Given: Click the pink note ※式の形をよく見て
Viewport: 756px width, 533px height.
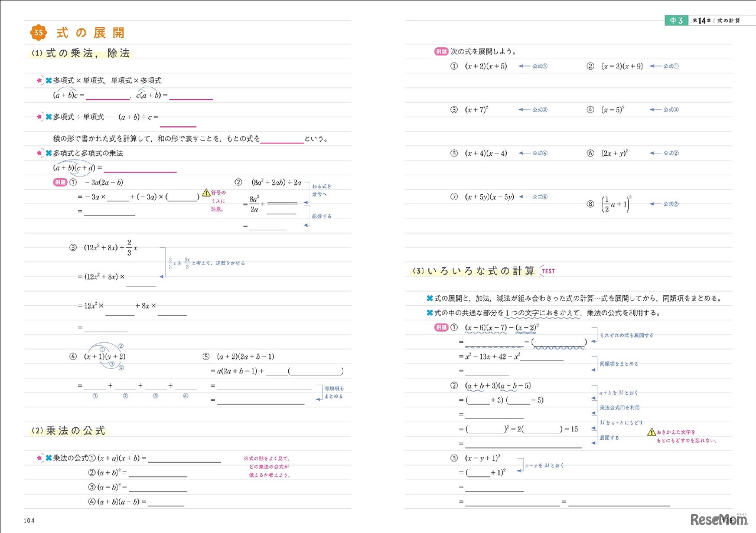Looking at the screenshot, I should click(x=266, y=466).
